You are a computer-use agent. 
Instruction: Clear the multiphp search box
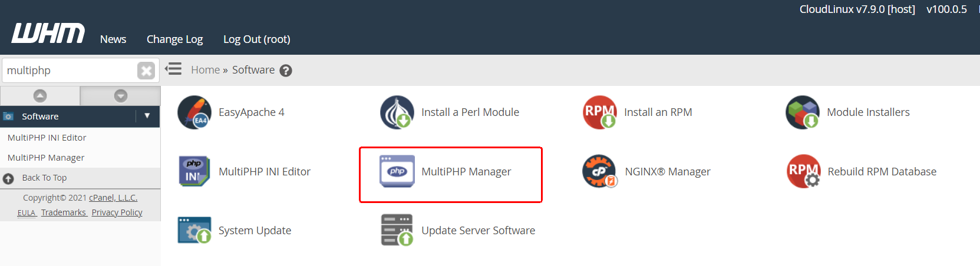pyautogui.click(x=146, y=71)
